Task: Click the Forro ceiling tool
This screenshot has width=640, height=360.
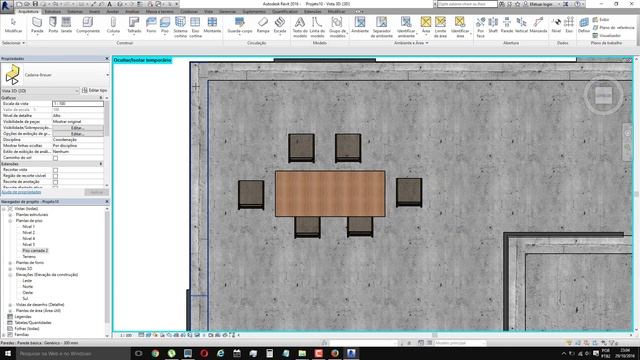Action: (151, 25)
